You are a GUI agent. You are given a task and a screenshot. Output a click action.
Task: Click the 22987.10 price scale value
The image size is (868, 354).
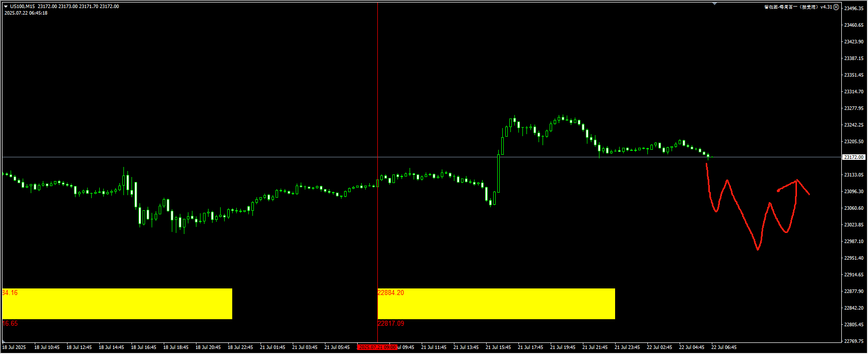[x=854, y=242]
